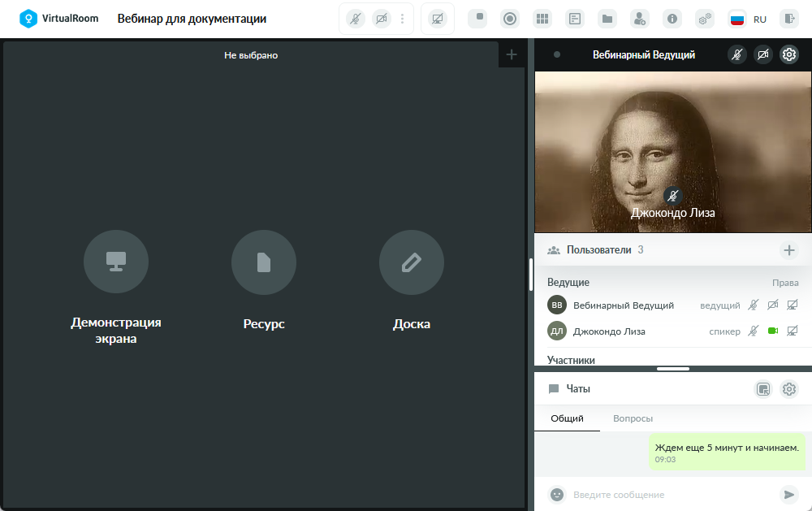Click the ДЛ avatar of Джоконда Лиза
The image size is (812, 511).
(x=557, y=331)
